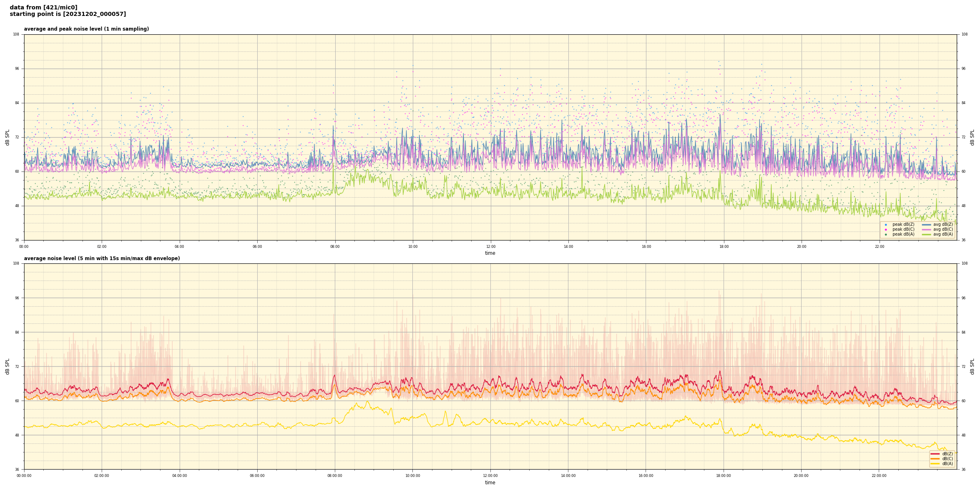Click the peak dB(A) green legend marker
The image size is (980, 490).
(886, 234)
